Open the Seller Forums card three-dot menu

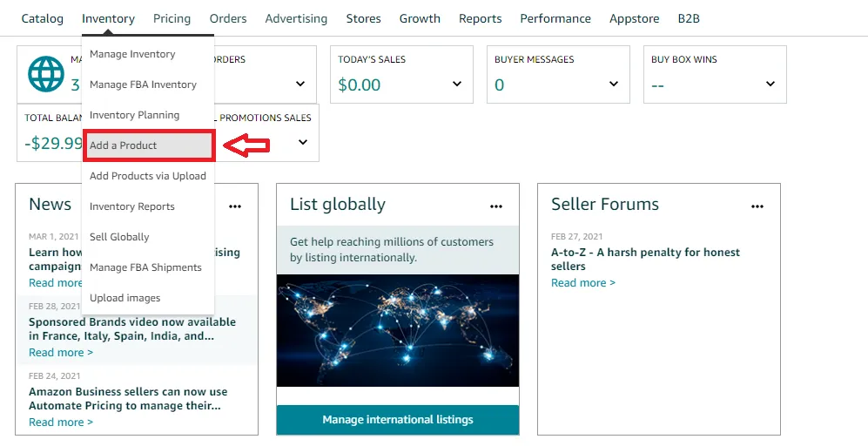coord(757,206)
